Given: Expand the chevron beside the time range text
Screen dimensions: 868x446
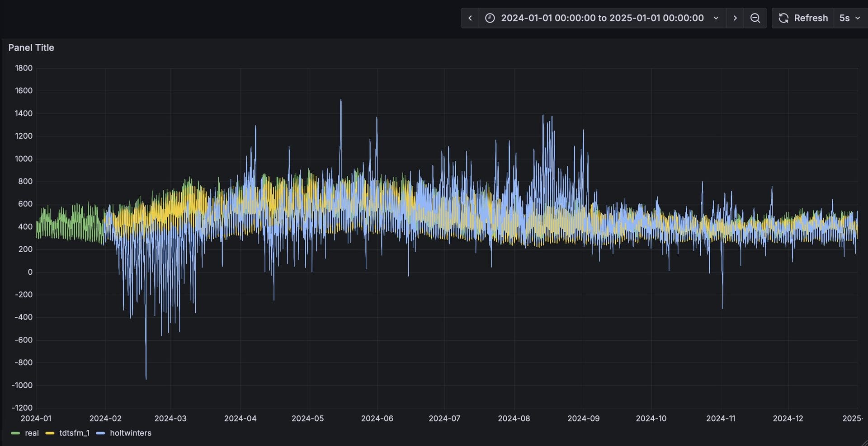Looking at the screenshot, I should [716, 18].
